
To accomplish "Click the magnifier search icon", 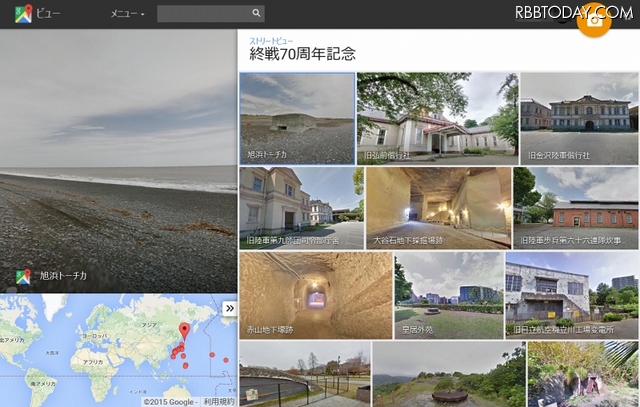I will pyautogui.click(x=256, y=13).
